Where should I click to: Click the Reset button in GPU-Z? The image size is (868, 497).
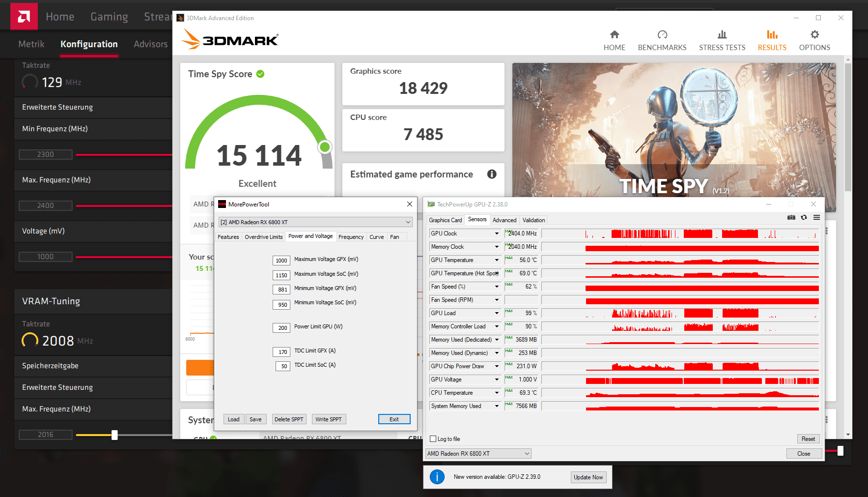point(808,439)
